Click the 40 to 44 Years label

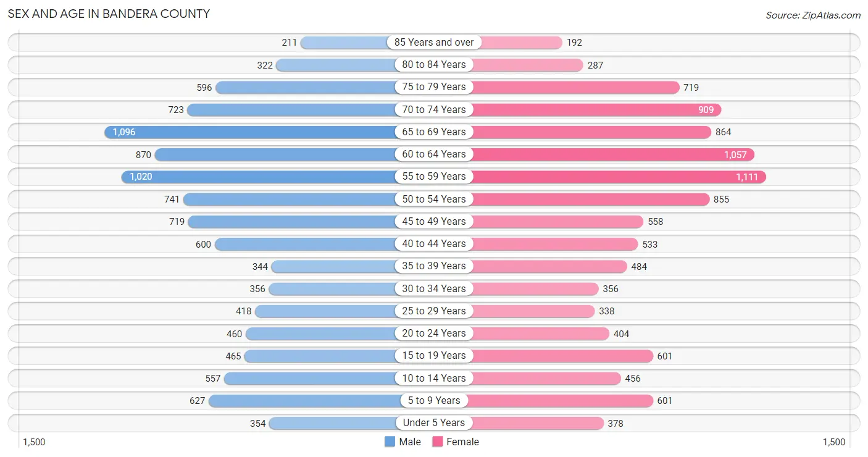pyautogui.click(x=434, y=243)
